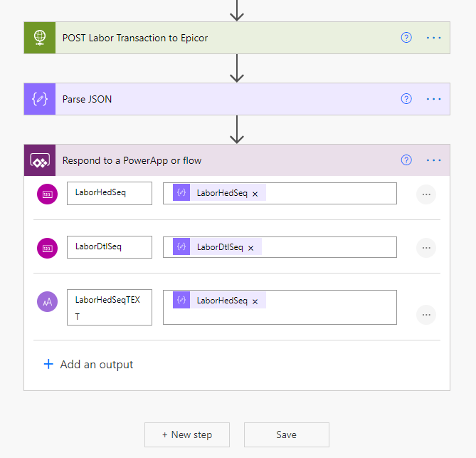
Task: Click the POST Labor Transaction HTTP icon
Action: [x=40, y=38]
